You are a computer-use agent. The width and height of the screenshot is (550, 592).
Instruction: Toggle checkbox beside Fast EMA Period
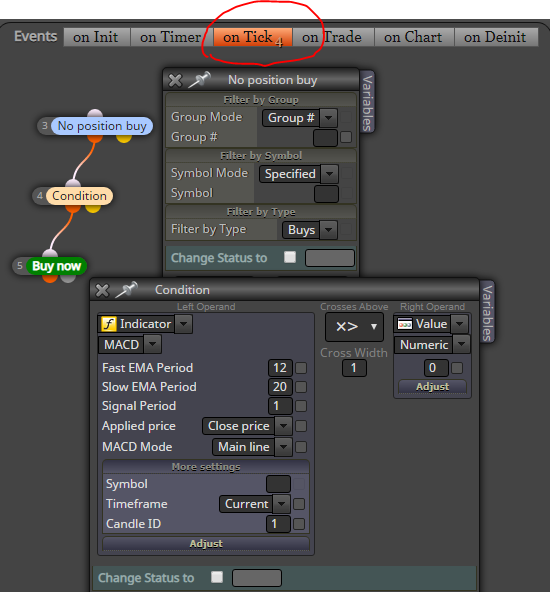tap(301, 368)
